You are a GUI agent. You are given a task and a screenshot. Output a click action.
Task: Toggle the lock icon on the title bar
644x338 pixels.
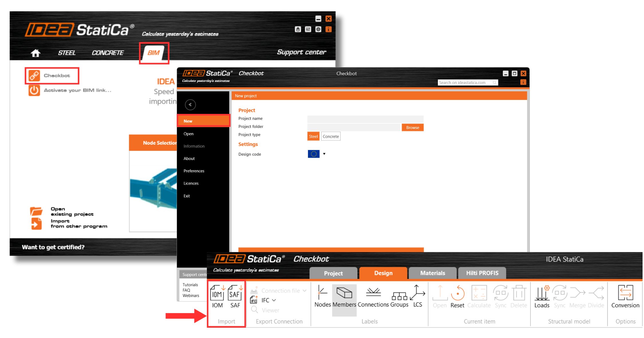[x=298, y=29]
